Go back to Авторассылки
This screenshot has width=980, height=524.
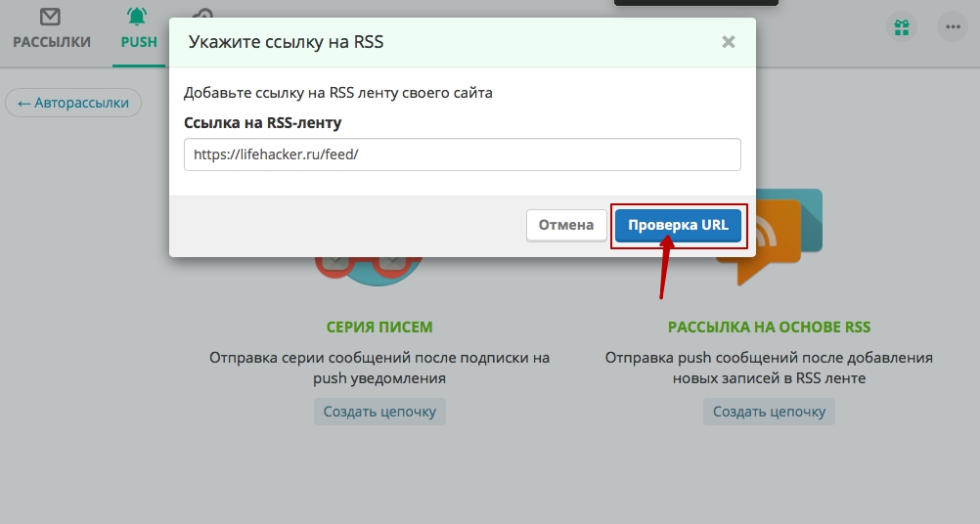point(73,103)
